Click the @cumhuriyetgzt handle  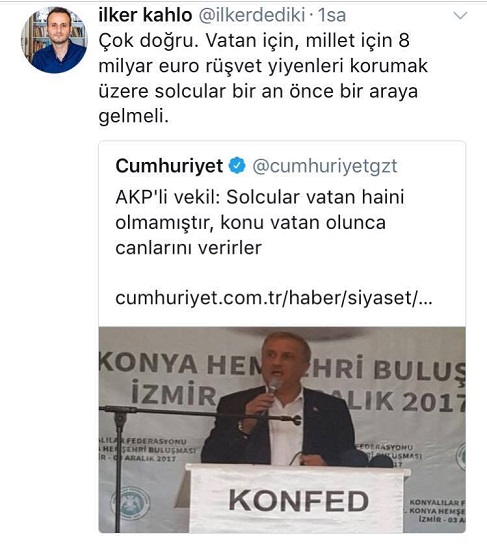(x=325, y=166)
